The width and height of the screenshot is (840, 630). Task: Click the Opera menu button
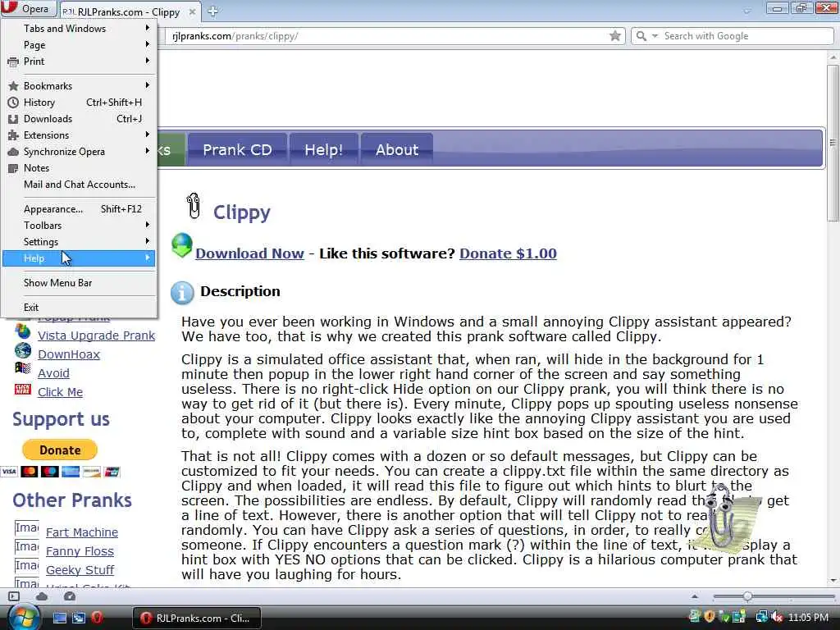point(27,8)
